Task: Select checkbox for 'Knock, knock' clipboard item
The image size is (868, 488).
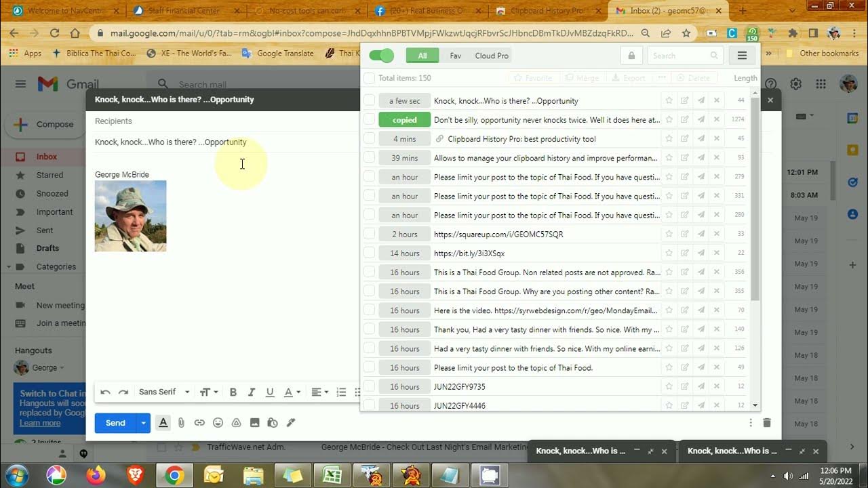Action: coord(370,100)
